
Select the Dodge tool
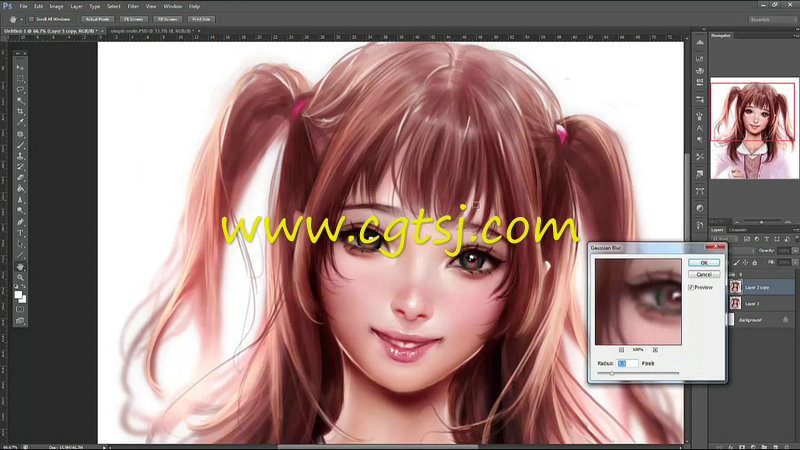coord(20,211)
